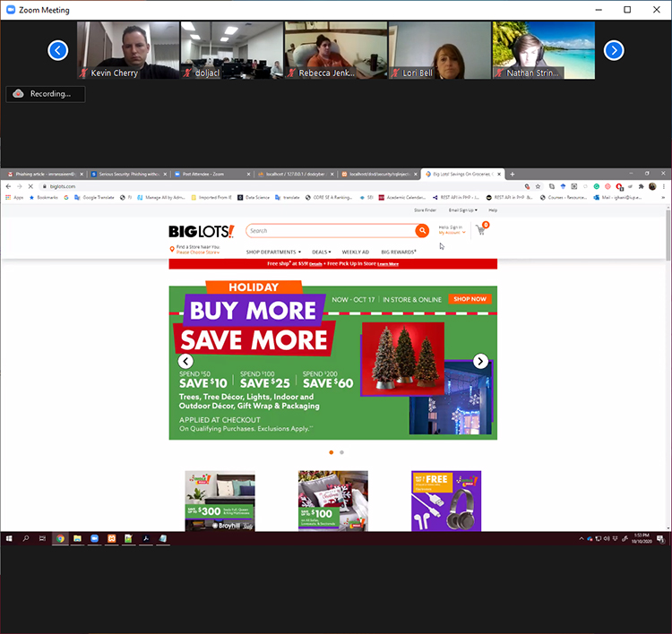Stop loading the page
This screenshot has width=672, height=634.
(30, 186)
